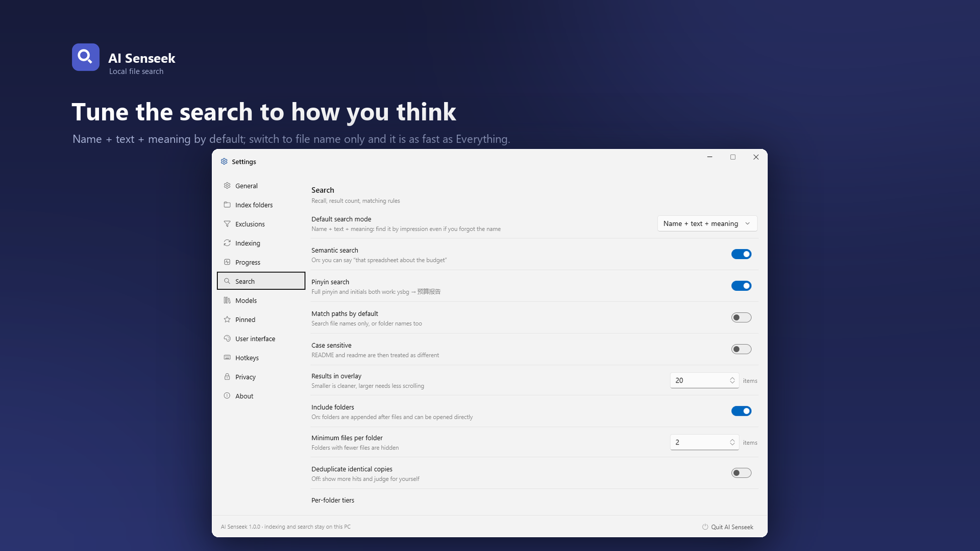This screenshot has width=980, height=551.
Task: Click the AI Senseek magnifier logo
Action: click(86, 57)
